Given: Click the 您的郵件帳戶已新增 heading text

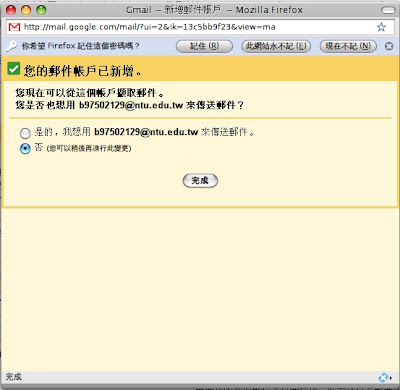Looking at the screenshot, I should pyautogui.click(x=82, y=71).
